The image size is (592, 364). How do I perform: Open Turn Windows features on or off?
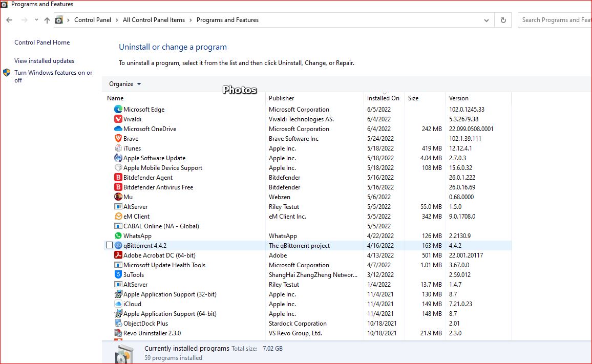[53, 76]
